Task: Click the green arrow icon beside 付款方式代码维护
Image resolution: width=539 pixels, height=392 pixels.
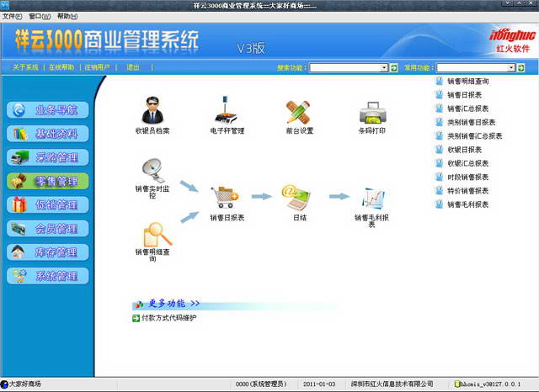Action: [136, 318]
